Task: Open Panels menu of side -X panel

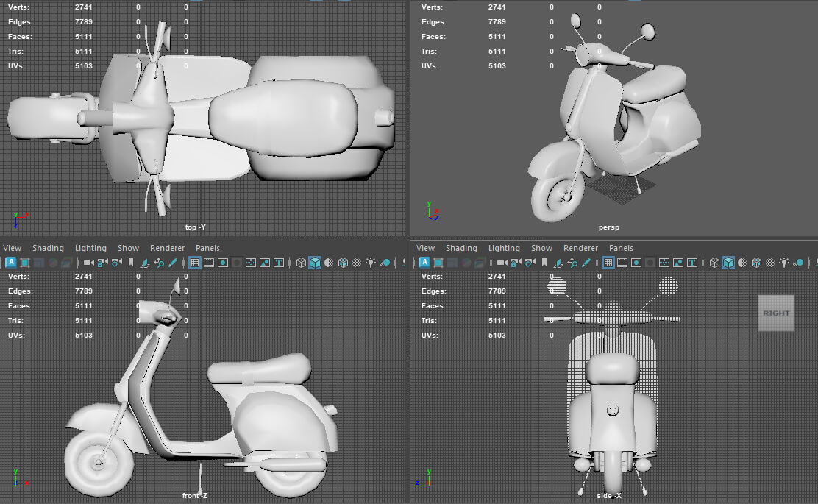Action: point(621,248)
